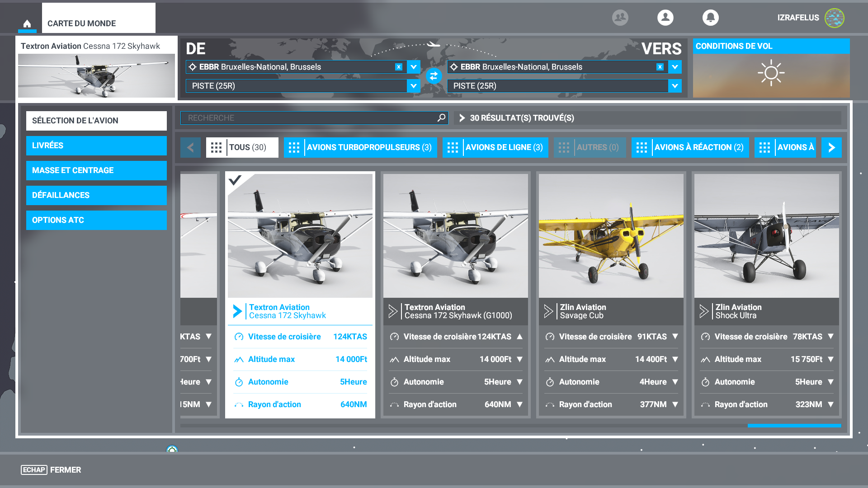Click play arrow on Cessna 172 G1000 card
This screenshot has height=488, width=868.
pyautogui.click(x=393, y=311)
